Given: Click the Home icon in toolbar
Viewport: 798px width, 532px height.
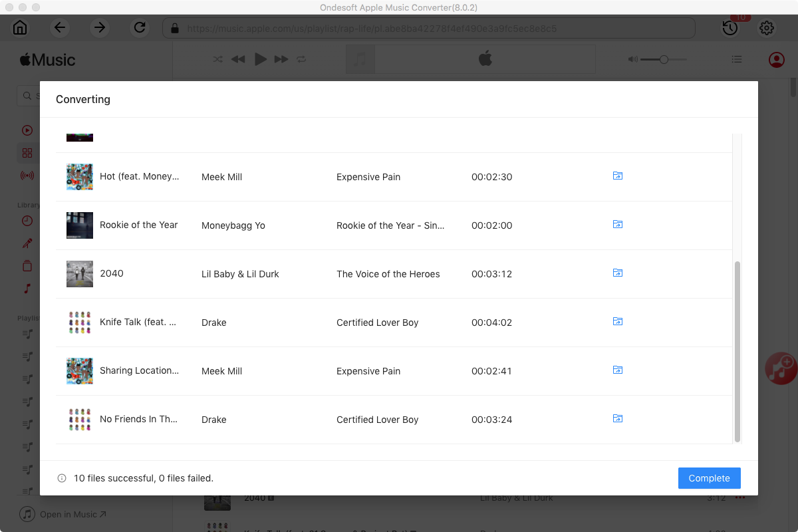Looking at the screenshot, I should (20, 28).
